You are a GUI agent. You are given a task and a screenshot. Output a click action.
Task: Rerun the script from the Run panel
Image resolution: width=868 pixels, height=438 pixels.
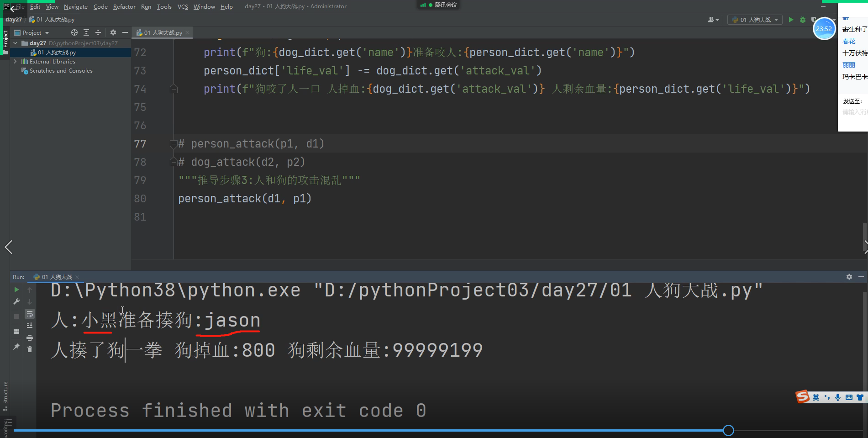click(x=16, y=290)
